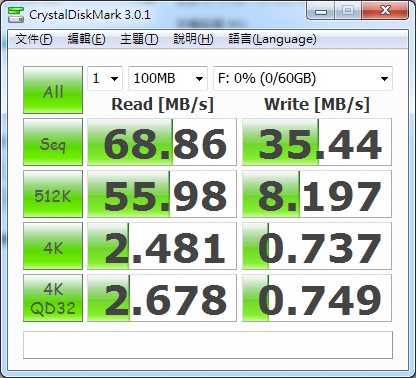This screenshot has width=417, height=378.
Task: Click the 4K QD32 read value 2.678
Action: click(x=162, y=298)
